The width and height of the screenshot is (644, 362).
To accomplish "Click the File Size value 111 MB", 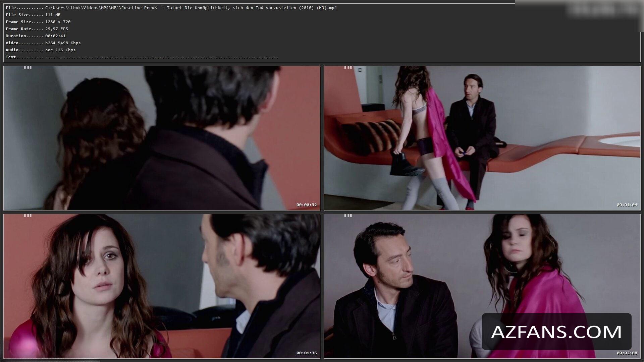I will point(53,15).
